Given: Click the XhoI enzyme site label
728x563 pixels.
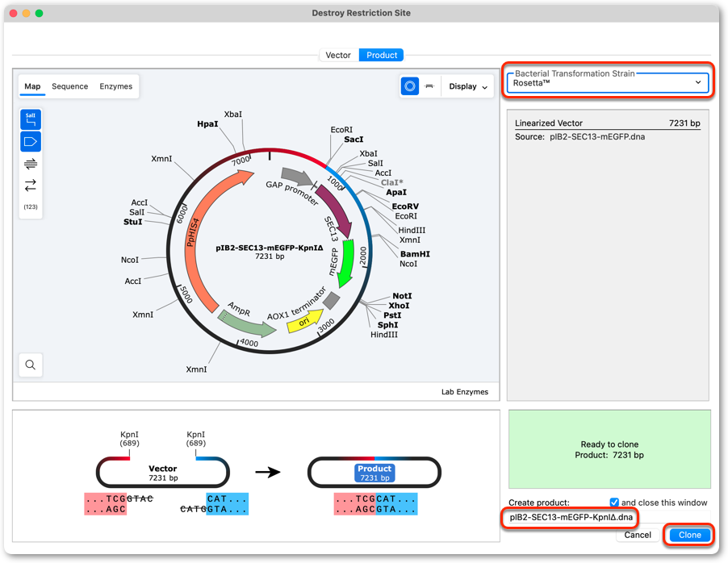Looking at the screenshot, I should click(399, 306).
